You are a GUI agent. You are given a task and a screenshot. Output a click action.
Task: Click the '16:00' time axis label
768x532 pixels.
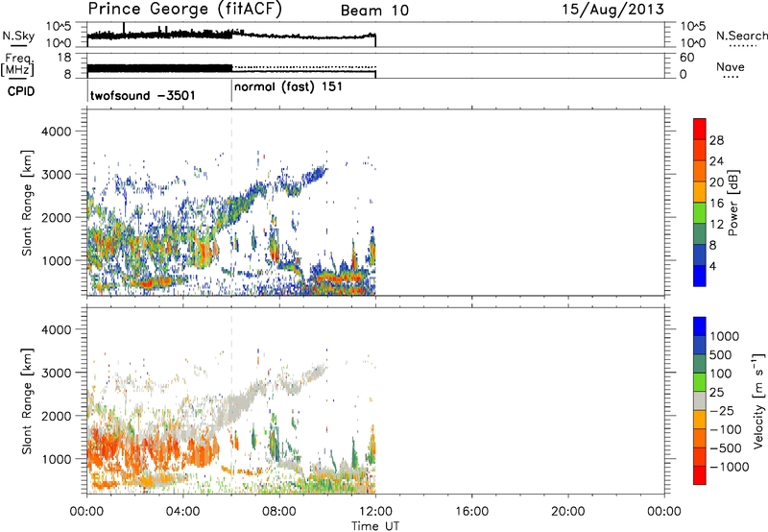[x=471, y=512]
